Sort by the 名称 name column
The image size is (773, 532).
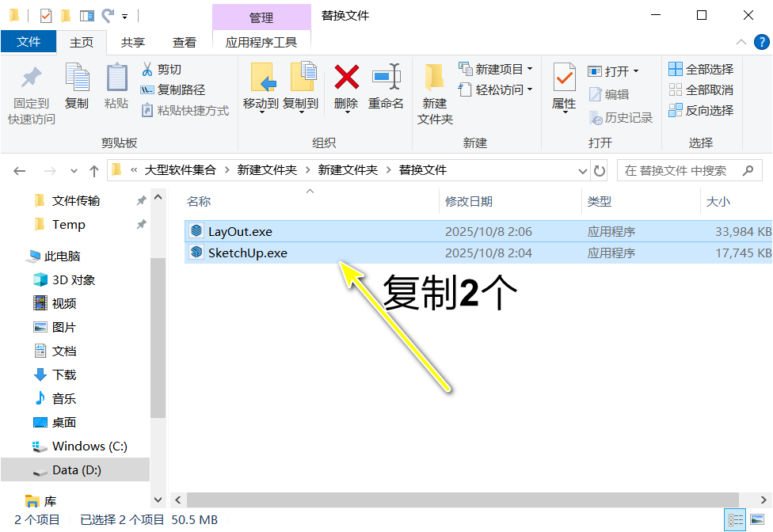point(199,201)
